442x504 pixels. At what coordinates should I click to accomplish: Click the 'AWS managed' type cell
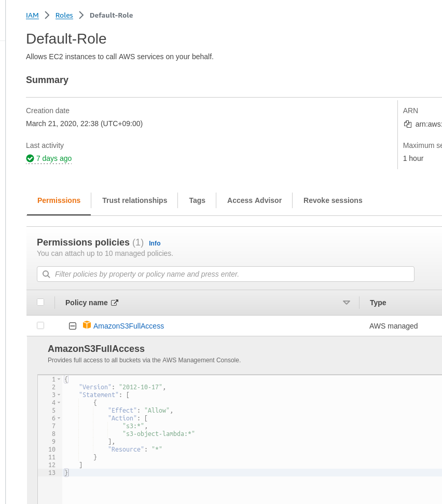click(x=394, y=326)
